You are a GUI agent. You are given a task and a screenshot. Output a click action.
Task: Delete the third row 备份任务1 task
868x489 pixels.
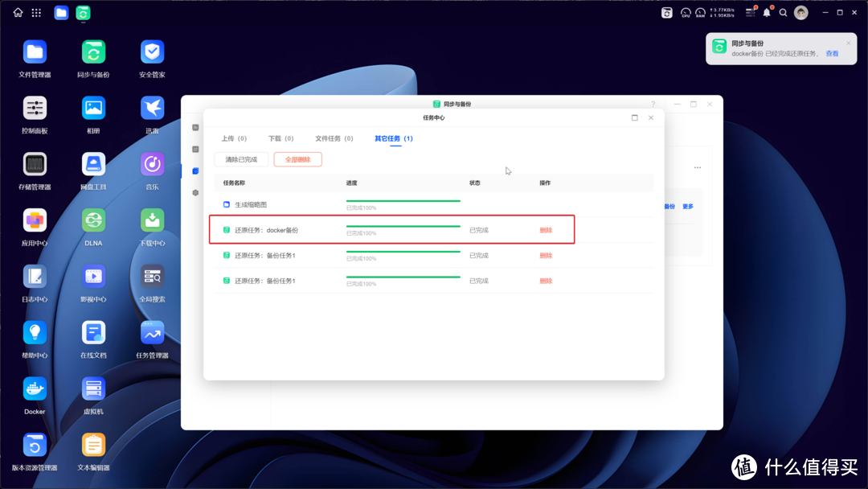[x=546, y=256]
